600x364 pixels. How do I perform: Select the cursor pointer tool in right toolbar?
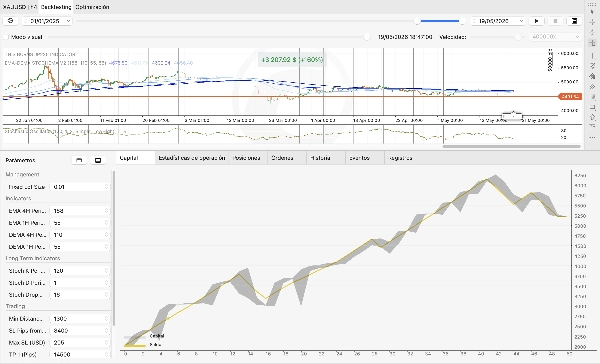click(592, 12)
